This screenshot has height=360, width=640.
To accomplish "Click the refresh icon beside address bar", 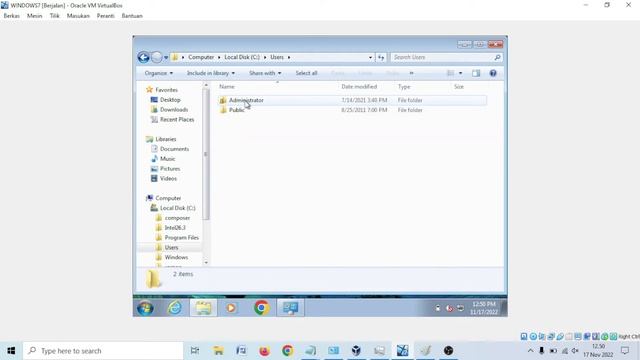I will [x=381, y=57].
